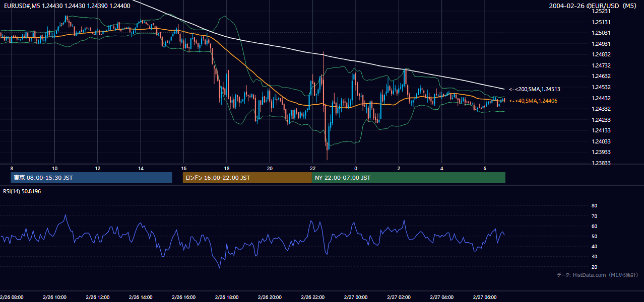Image resolution: width=644 pixels, height=302 pixels.
Task: Click the 2/27 04:00 date label
Action: 442,297
